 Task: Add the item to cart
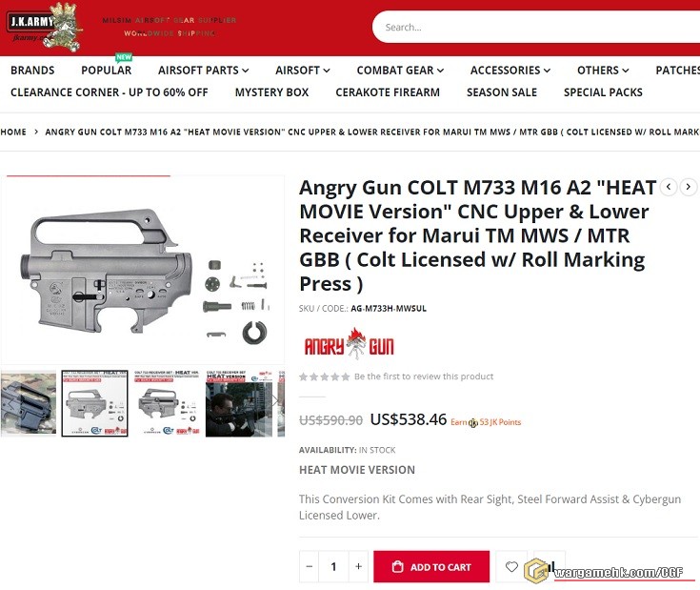(x=431, y=566)
